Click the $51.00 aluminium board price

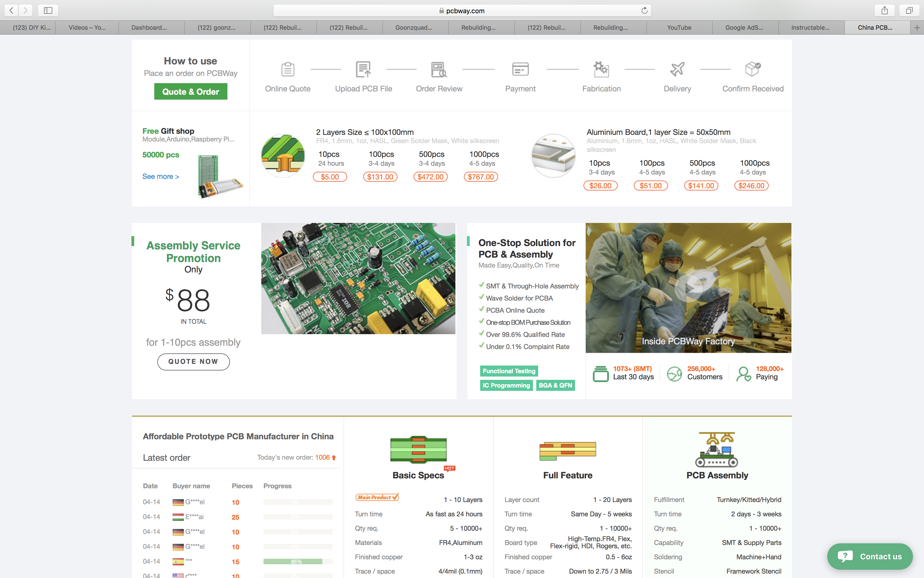[651, 186]
